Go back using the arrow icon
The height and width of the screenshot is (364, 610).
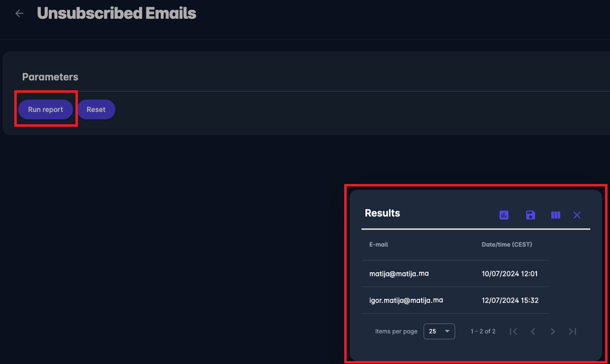[20, 13]
